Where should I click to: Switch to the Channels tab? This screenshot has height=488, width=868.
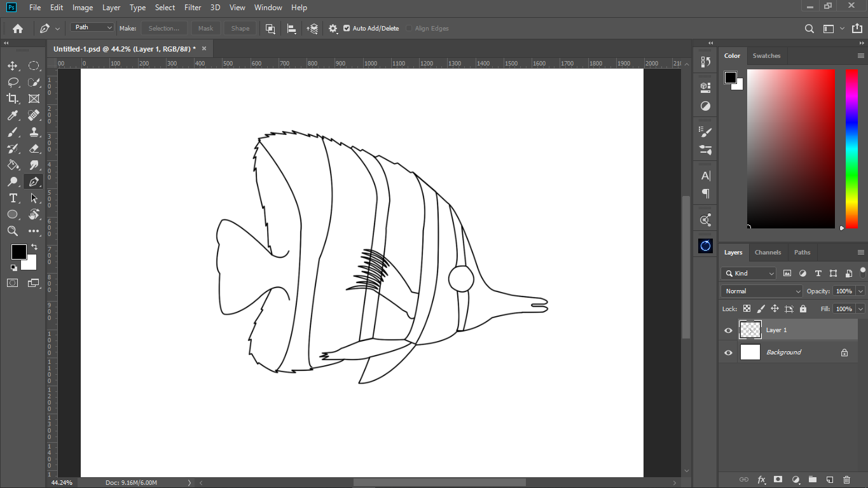point(768,253)
